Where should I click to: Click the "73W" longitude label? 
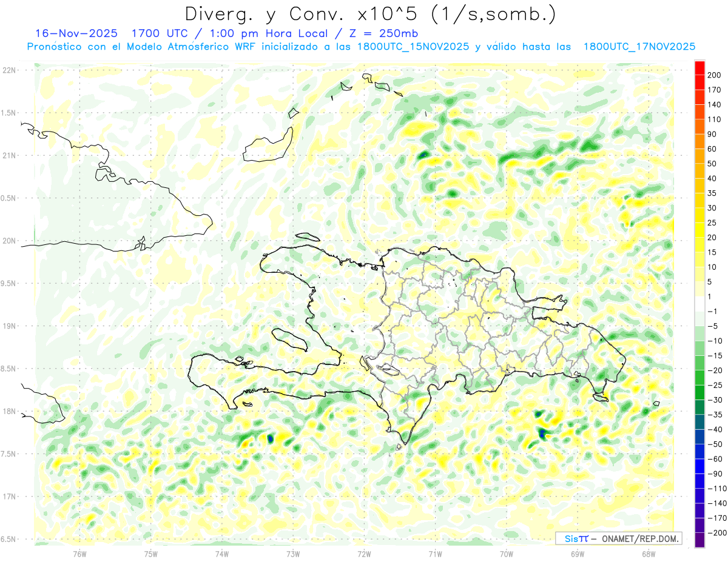click(293, 554)
